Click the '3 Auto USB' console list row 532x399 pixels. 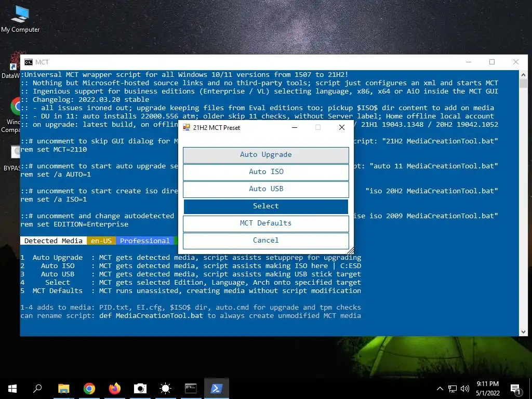191,274
